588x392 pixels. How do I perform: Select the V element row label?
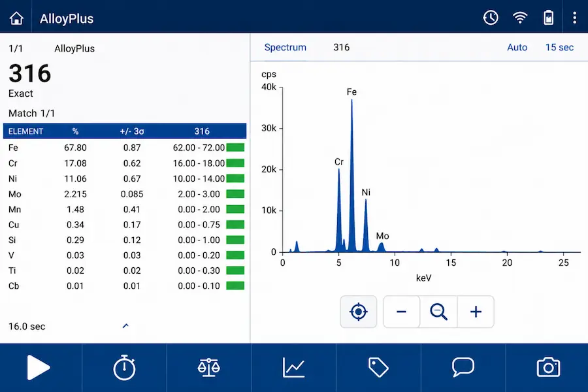(11, 255)
